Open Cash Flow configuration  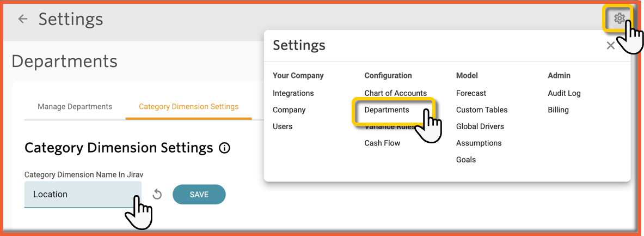(382, 143)
